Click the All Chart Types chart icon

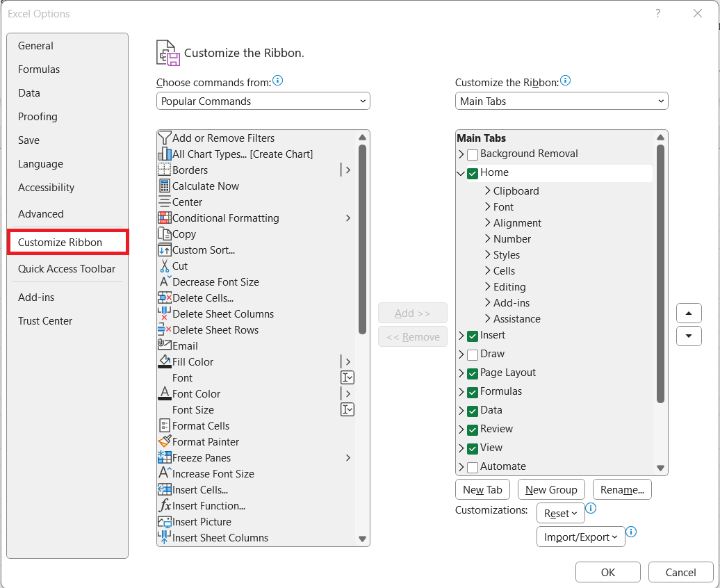[x=165, y=154]
